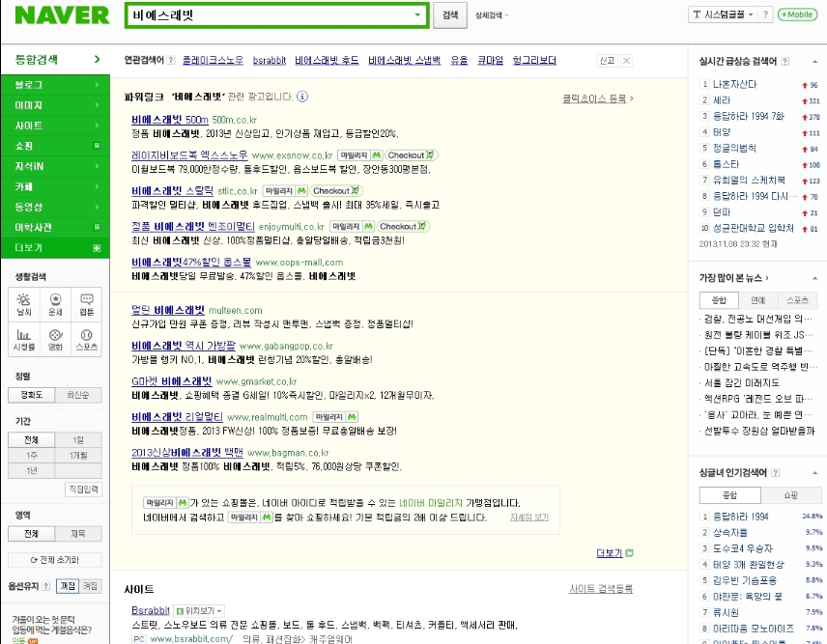The width and height of the screenshot is (827, 644).
Task: Click help icon next to 연관검색어
Action: point(171,61)
